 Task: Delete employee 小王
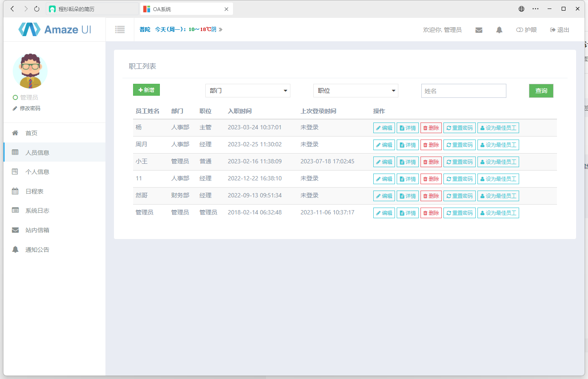tap(431, 162)
